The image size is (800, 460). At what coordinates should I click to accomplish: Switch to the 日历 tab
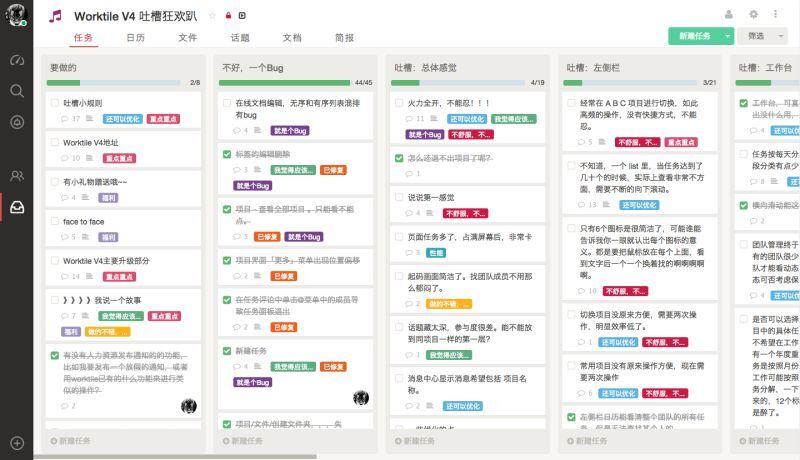pos(136,37)
